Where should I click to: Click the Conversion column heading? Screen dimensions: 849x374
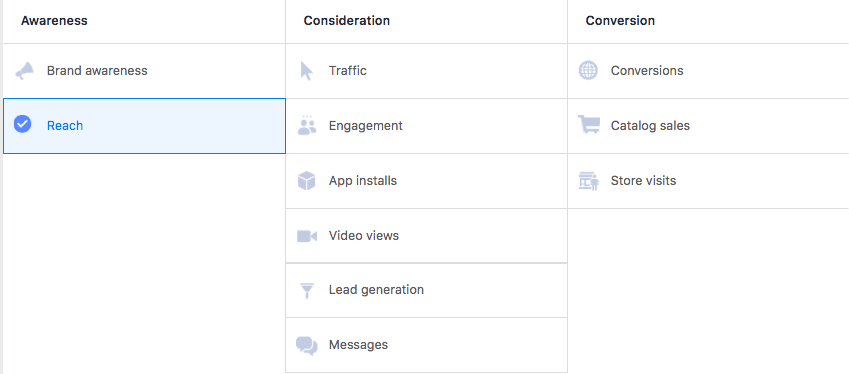pyautogui.click(x=620, y=21)
